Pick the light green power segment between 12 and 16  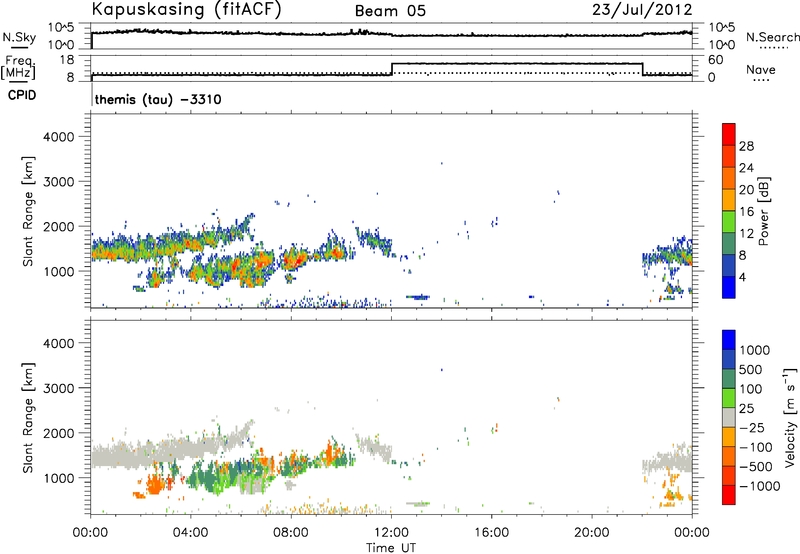(729, 222)
